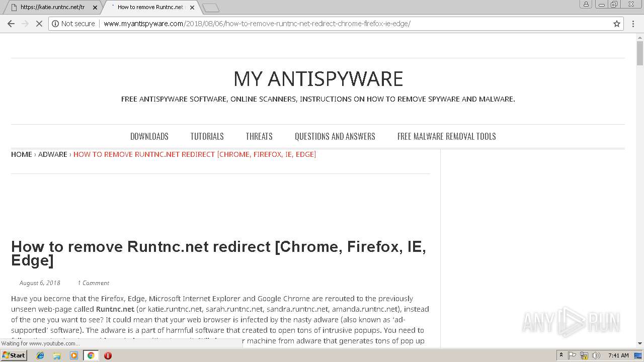
Task: Go back with the browser back arrow
Action: click(11, 24)
